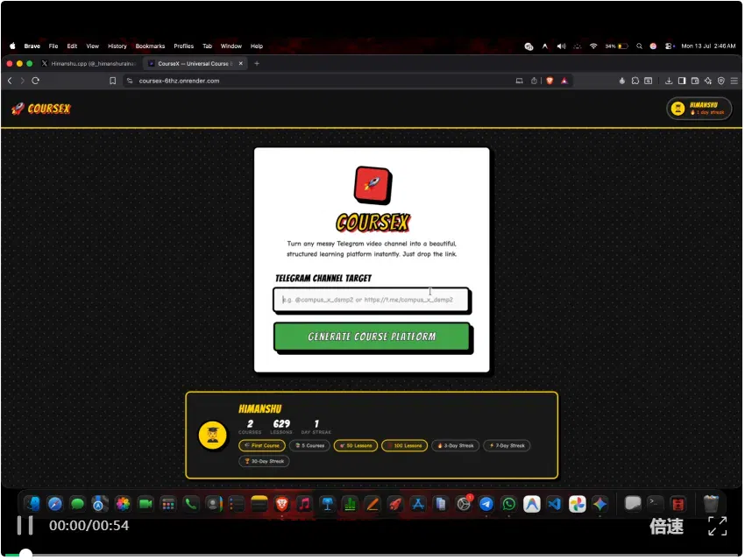745x560 pixels.
Task: Open Safari from the dock
Action: coord(55,505)
